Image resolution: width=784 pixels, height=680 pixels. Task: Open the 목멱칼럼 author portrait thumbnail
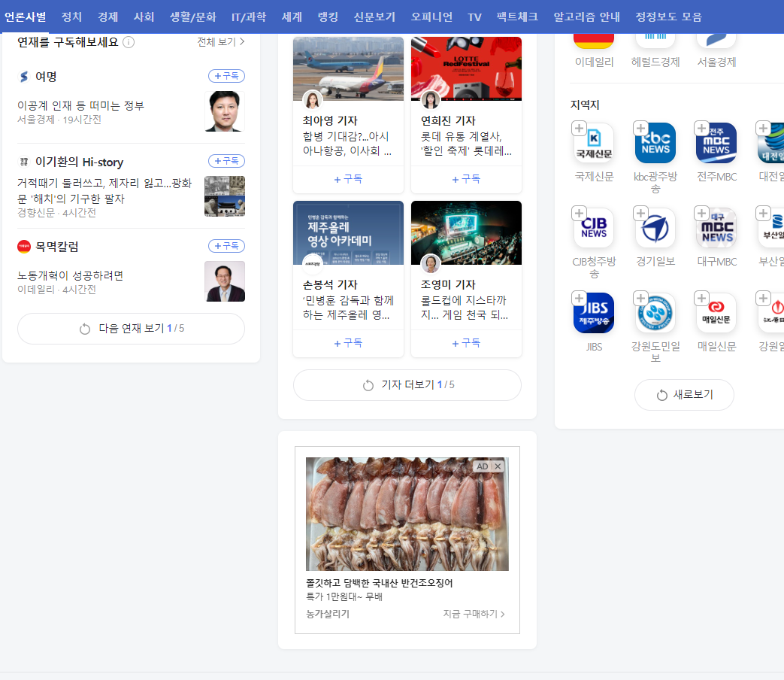(x=225, y=281)
